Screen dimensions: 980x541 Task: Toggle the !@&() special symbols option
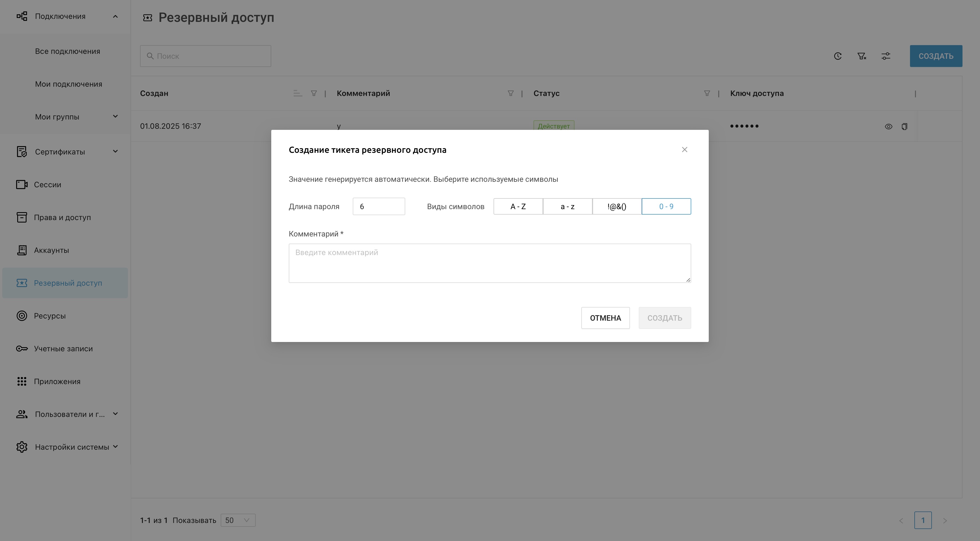pyautogui.click(x=617, y=207)
